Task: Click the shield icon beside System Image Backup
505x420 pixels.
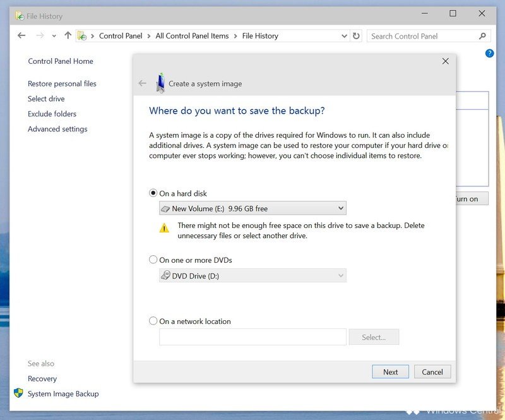Action: [x=18, y=393]
